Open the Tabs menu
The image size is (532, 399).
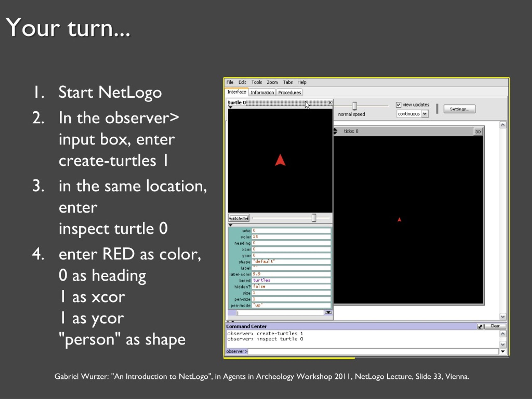288,82
